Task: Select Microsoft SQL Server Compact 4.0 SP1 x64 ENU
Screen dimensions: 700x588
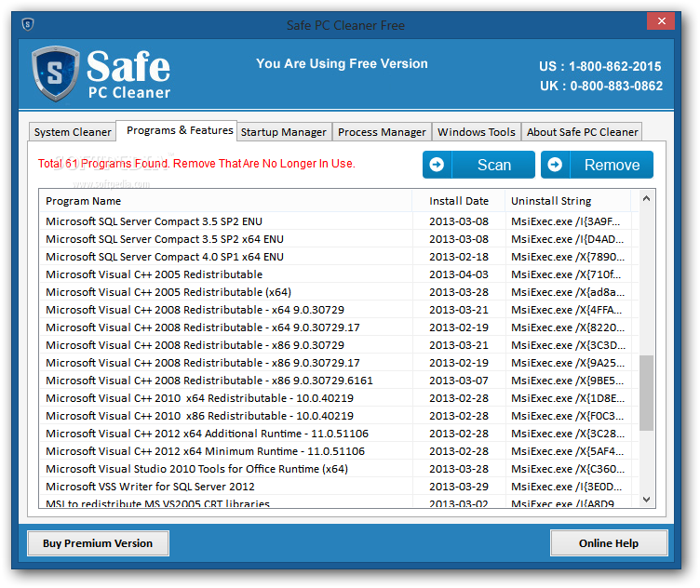Action: pos(339,257)
